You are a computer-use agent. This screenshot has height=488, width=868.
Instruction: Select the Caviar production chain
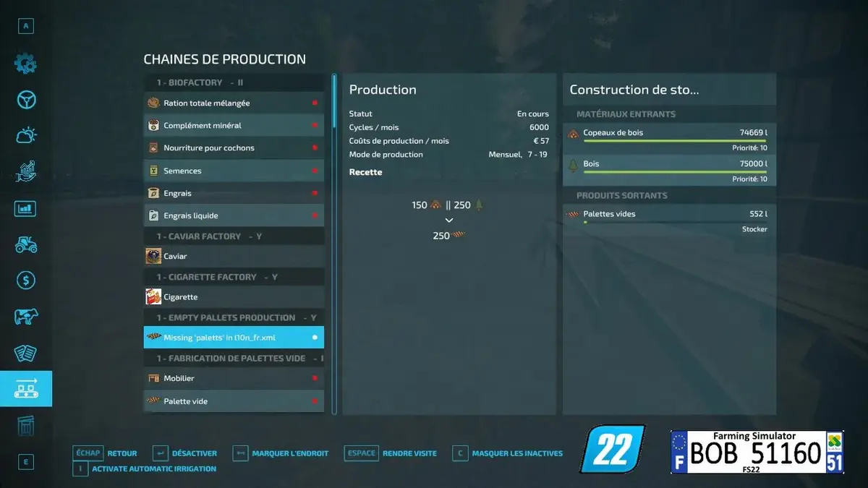tap(233, 256)
